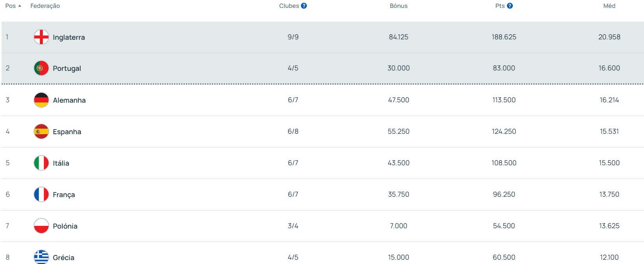This screenshot has width=644, height=264.
Task: Click the Spain flag icon
Action: [x=41, y=131]
